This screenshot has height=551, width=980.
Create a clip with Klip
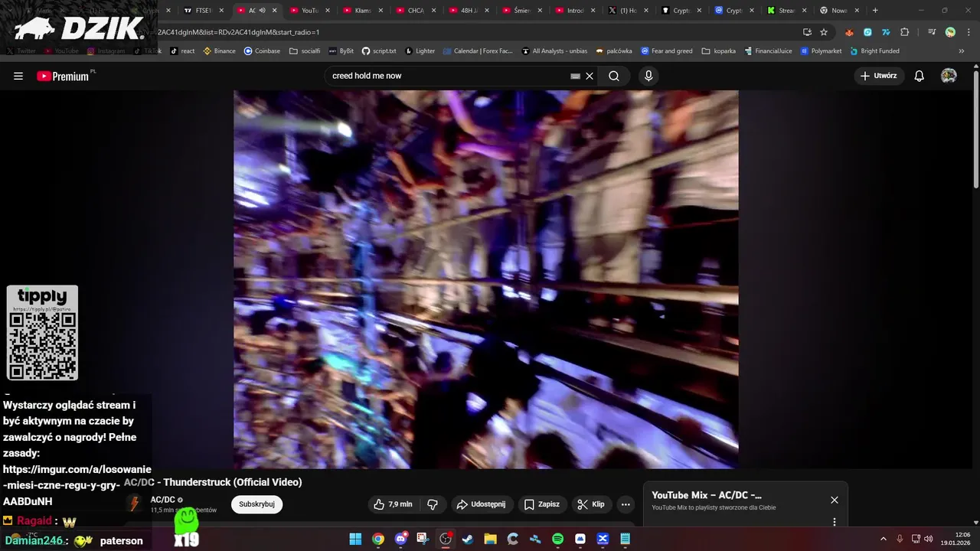tap(590, 504)
